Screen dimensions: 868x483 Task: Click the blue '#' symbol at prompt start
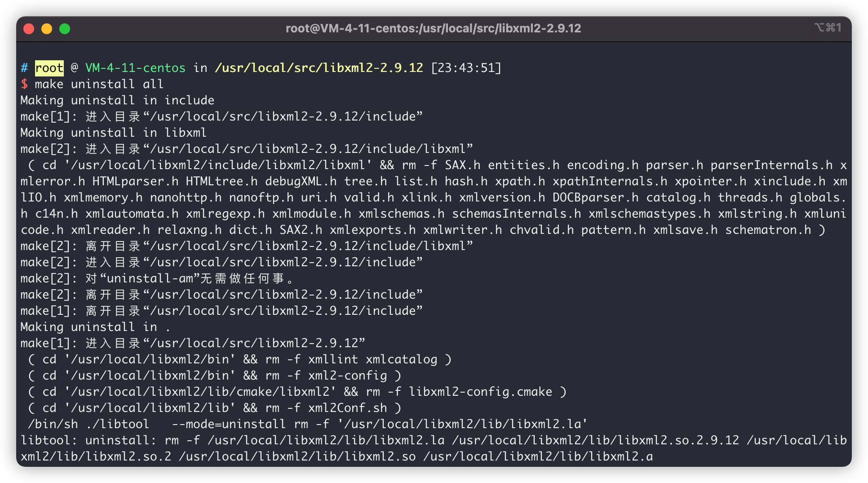point(24,68)
